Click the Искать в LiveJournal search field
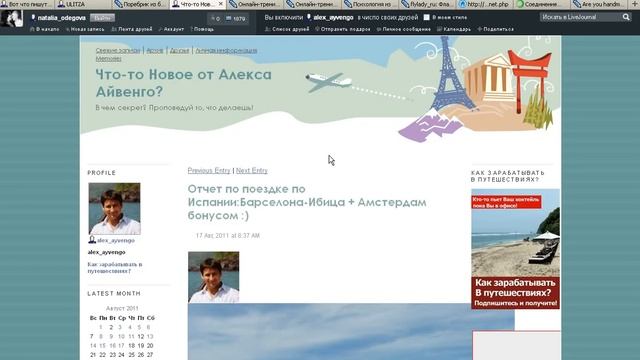This screenshot has height=360, width=640. [x=580, y=17]
